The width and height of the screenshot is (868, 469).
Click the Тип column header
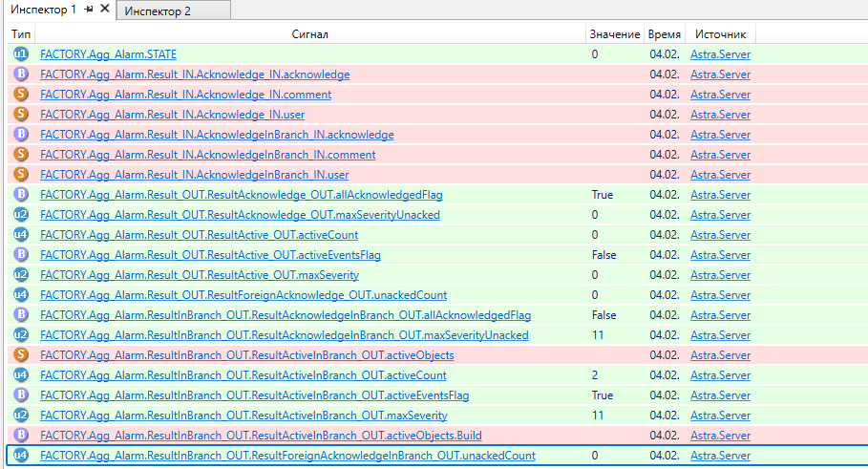(20, 34)
